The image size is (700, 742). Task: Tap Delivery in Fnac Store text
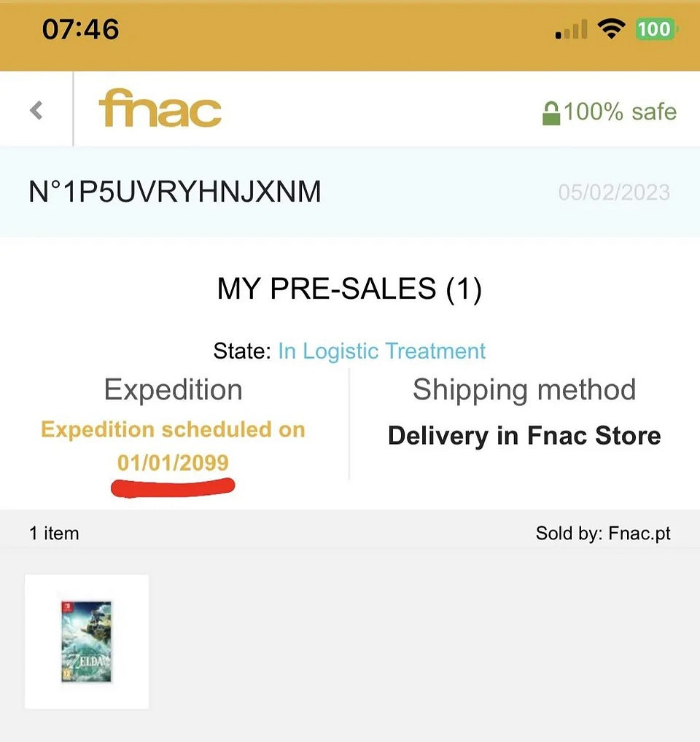pyautogui.click(x=524, y=436)
